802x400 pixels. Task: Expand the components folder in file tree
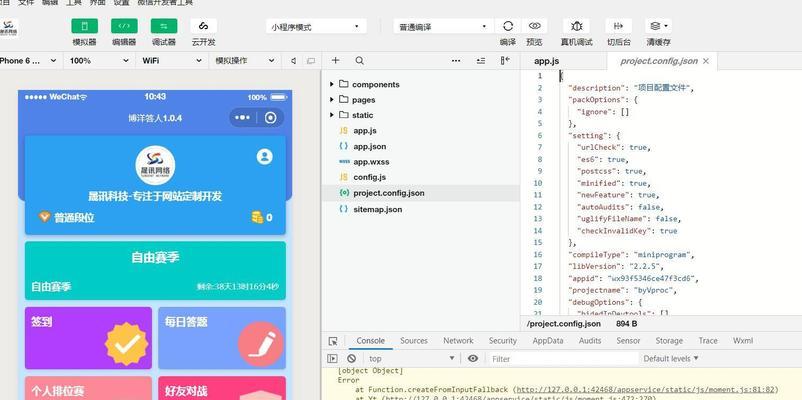[x=375, y=85]
